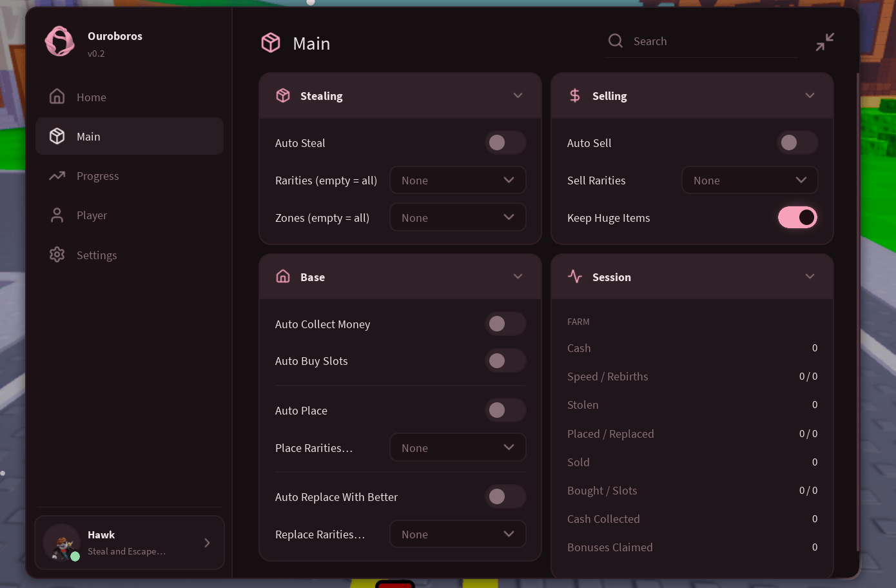Click the Hawk avatar thumbnail

tap(62, 543)
